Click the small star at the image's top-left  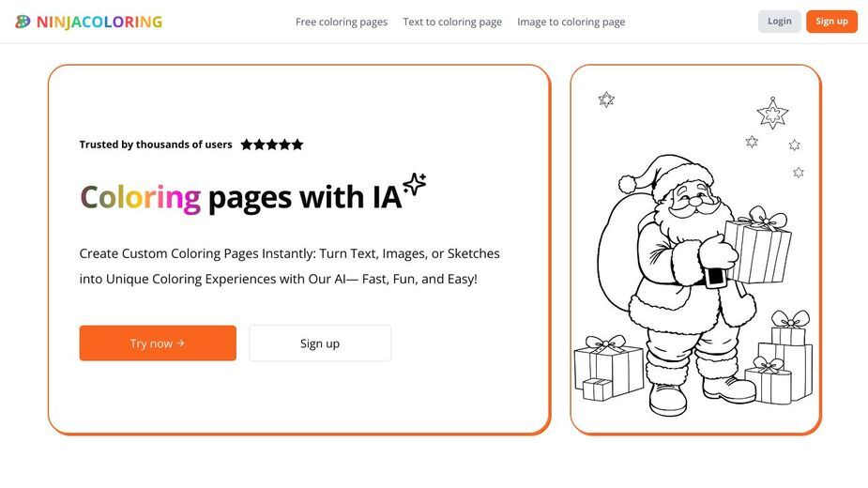[x=606, y=99]
